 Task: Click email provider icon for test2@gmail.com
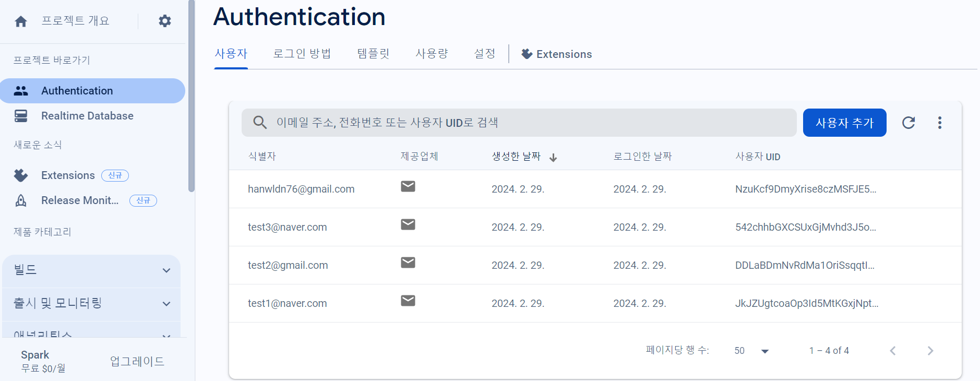click(408, 263)
